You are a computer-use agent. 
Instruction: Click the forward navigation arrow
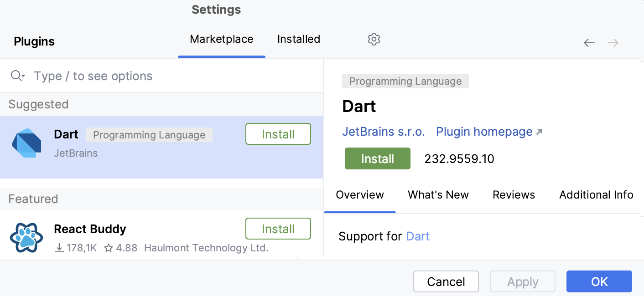coord(613,43)
